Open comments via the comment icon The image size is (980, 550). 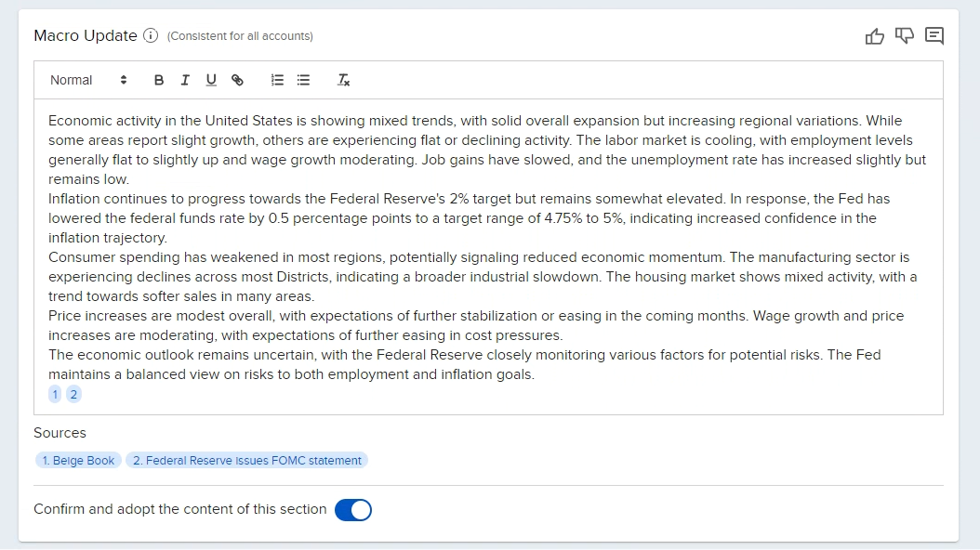pos(934,35)
